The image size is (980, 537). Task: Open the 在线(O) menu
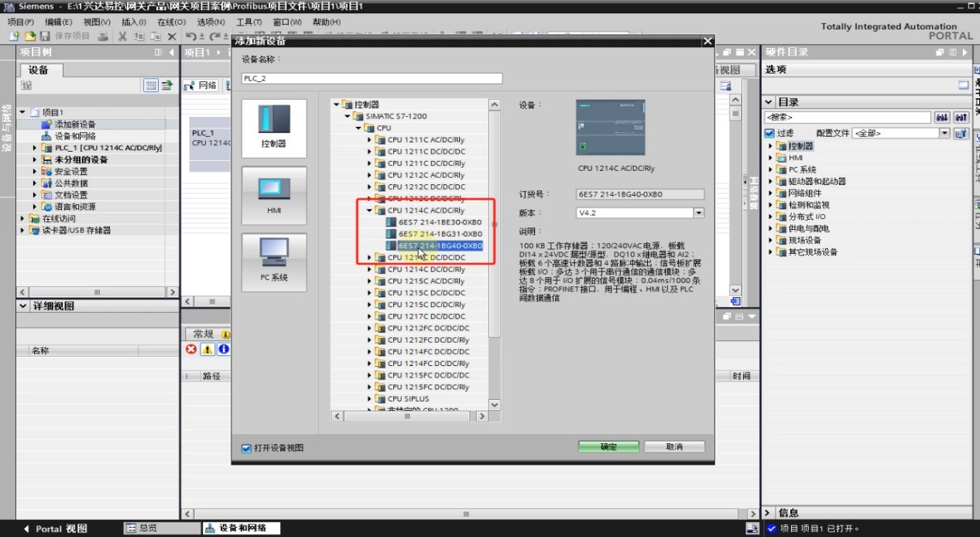coord(173,22)
